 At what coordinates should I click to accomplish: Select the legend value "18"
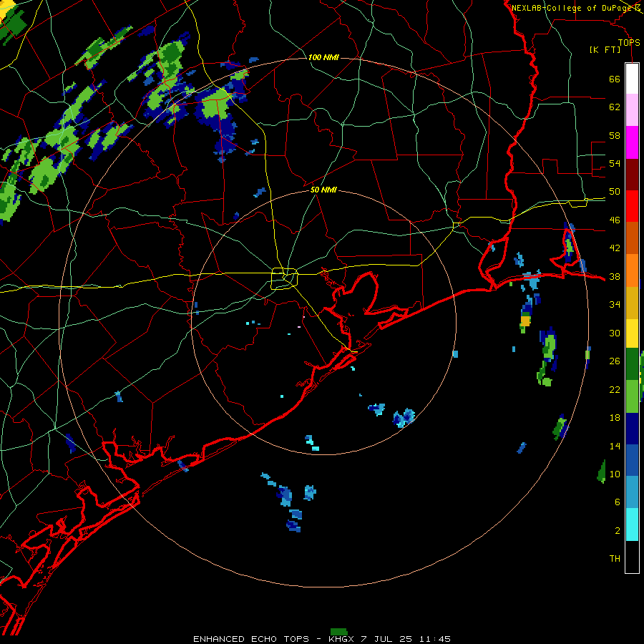pos(615,418)
